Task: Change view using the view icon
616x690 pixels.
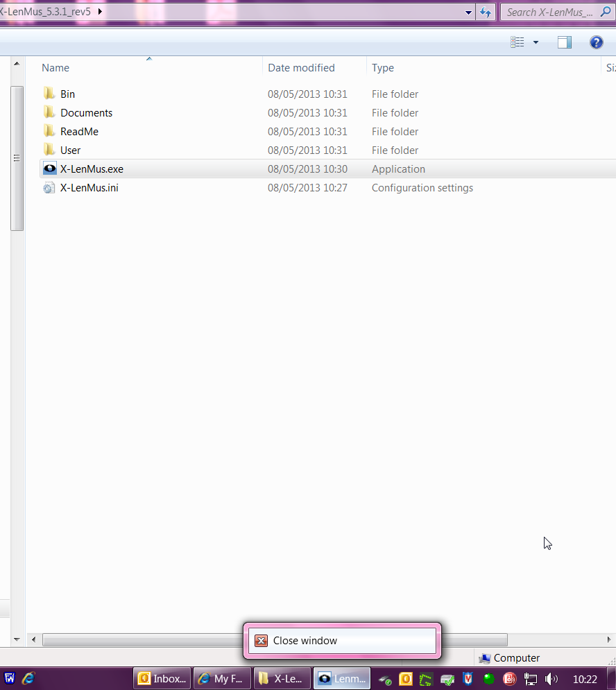Action: 517,42
